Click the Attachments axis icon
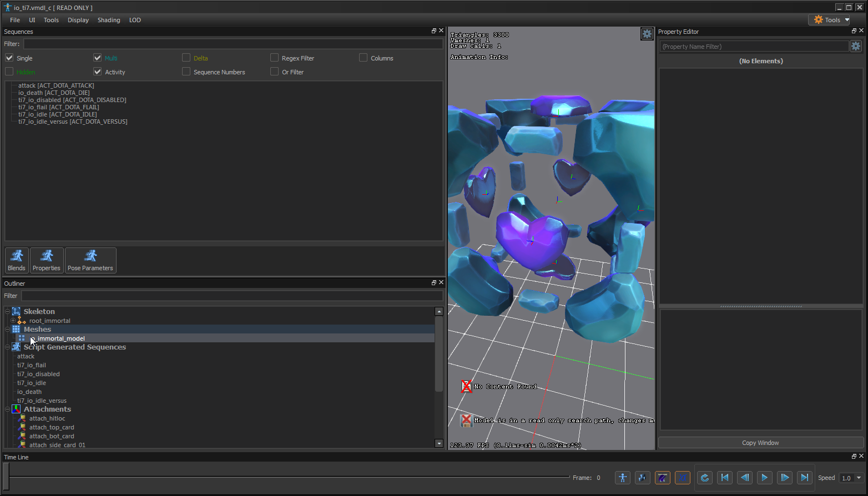The image size is (868, 496). 16,409
